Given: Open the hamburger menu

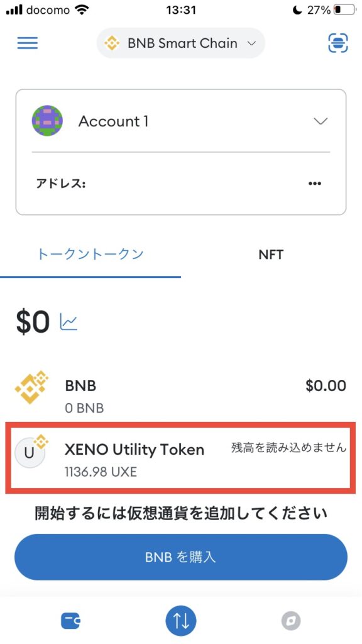Looking at the screenshot, I should (28, 43).
